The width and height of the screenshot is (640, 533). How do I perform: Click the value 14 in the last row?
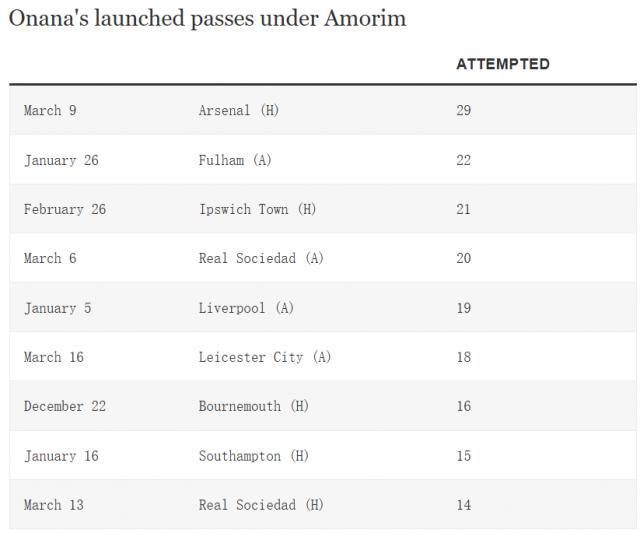click(463, 505)
